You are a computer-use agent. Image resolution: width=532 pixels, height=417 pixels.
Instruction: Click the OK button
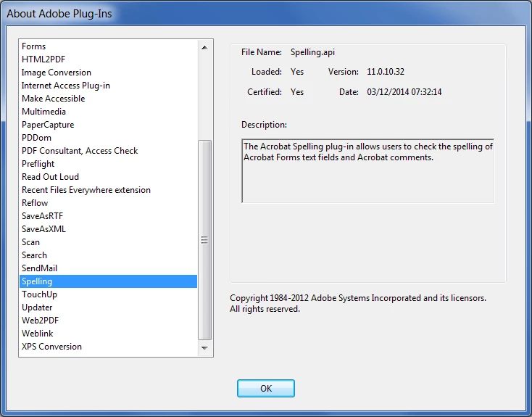(x=266, y=388)
